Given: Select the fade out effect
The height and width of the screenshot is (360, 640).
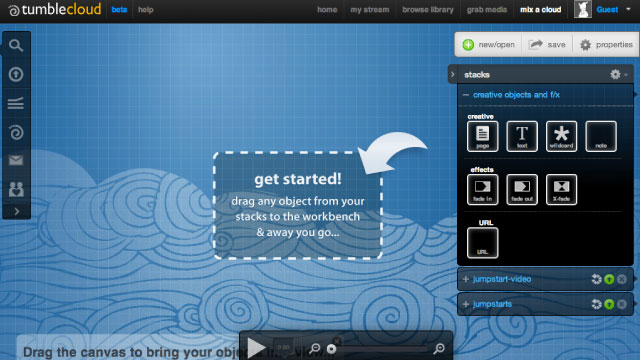Looking at the screenshot, I should 522,189.
